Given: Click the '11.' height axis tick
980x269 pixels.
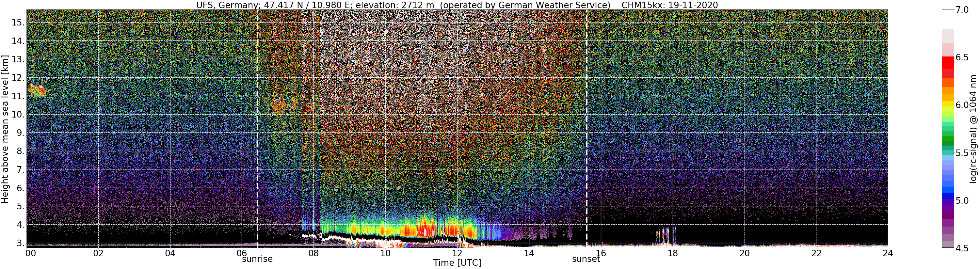Looking at the screenshot, I should [x=18, y=96].
